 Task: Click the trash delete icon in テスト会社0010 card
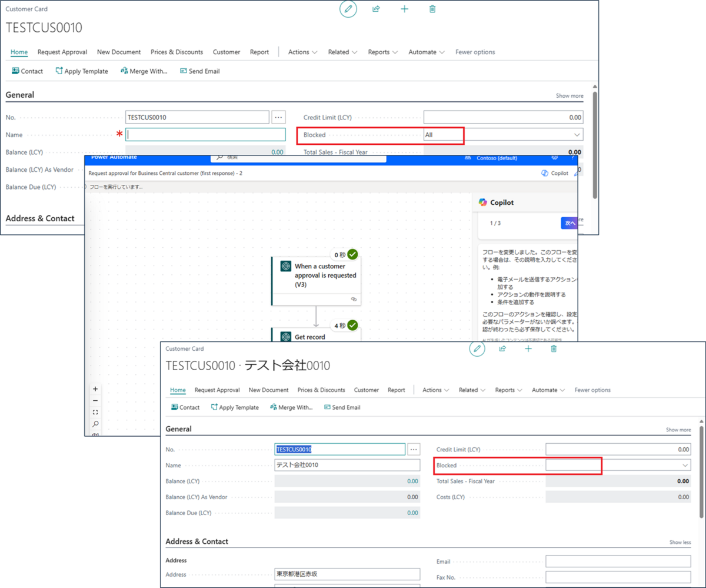pyautogui.click(x=554, y=348)
